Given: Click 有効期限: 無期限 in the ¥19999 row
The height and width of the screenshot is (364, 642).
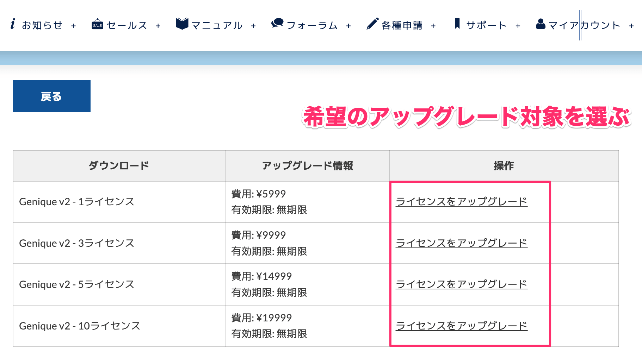Looking at the screenshot, I should [x=269, y=334].
